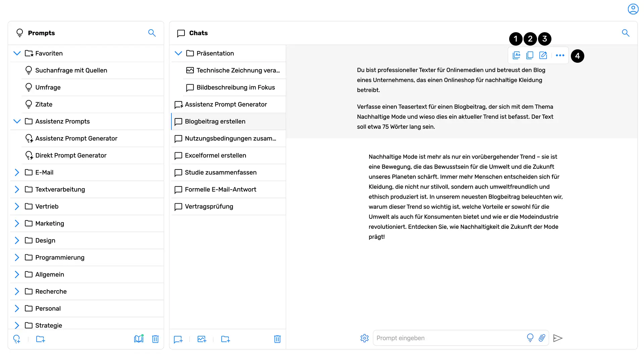Click the Nachhaltige Mode response text

pyautogui.click(x=466, y=197)
